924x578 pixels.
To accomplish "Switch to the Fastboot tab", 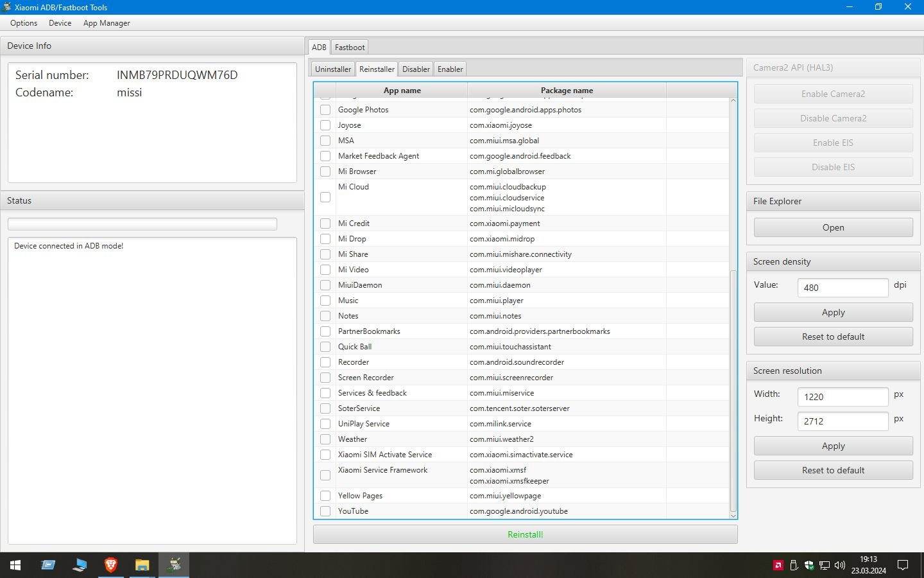I will tap(350, 48).
